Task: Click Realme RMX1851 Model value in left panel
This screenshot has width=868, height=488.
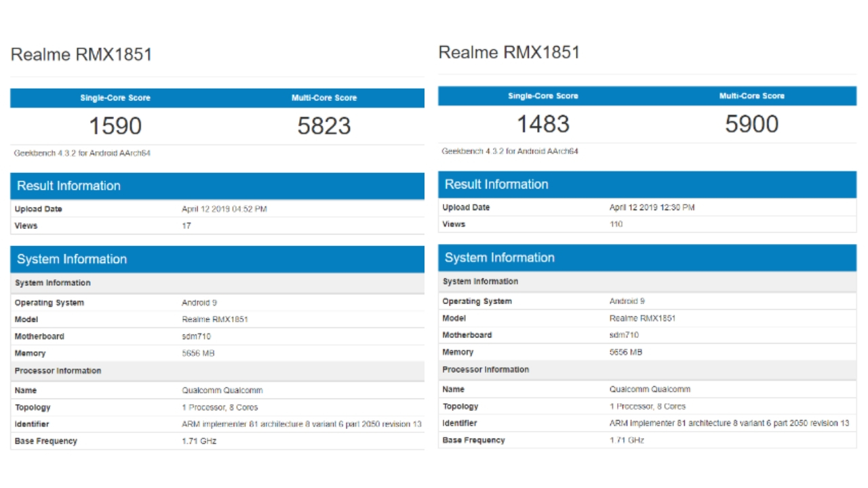Action: [215, 319]
